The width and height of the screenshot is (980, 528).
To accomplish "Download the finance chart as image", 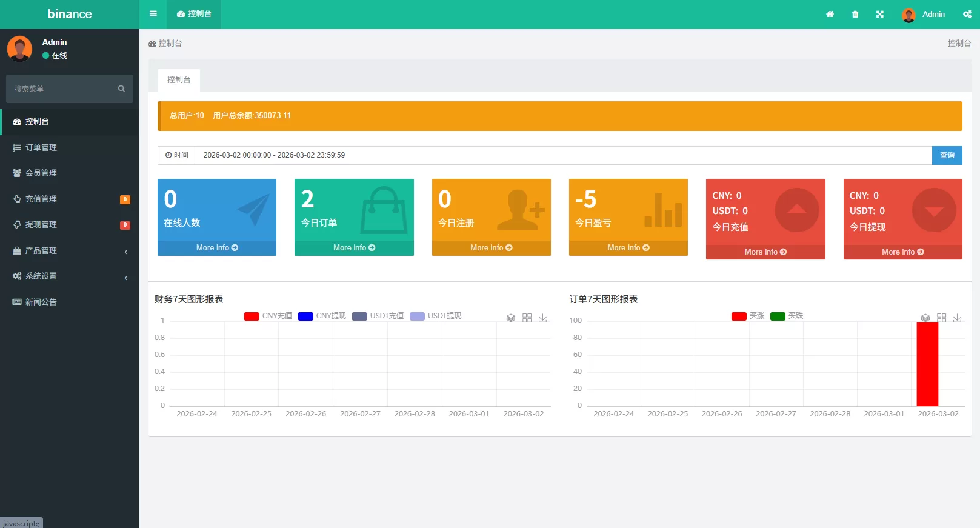I will coord(542,318).
